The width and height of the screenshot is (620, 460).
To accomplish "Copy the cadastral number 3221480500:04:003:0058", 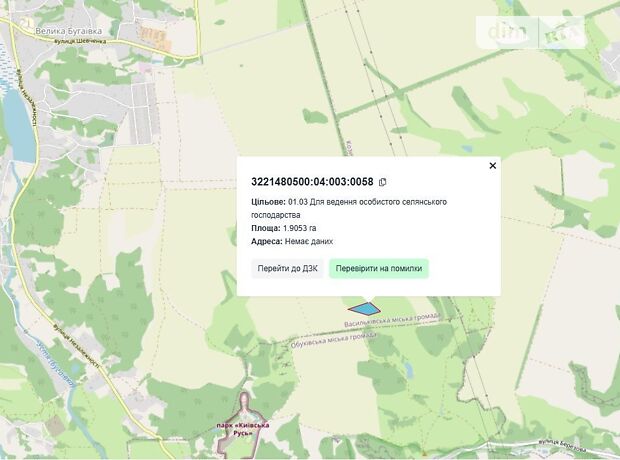I will pos(382,182).
